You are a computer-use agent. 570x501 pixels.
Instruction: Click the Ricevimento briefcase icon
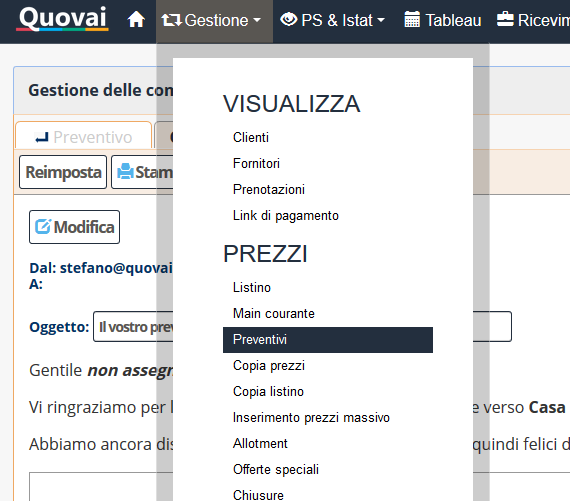pyautogui.click(x=505, y=19)
